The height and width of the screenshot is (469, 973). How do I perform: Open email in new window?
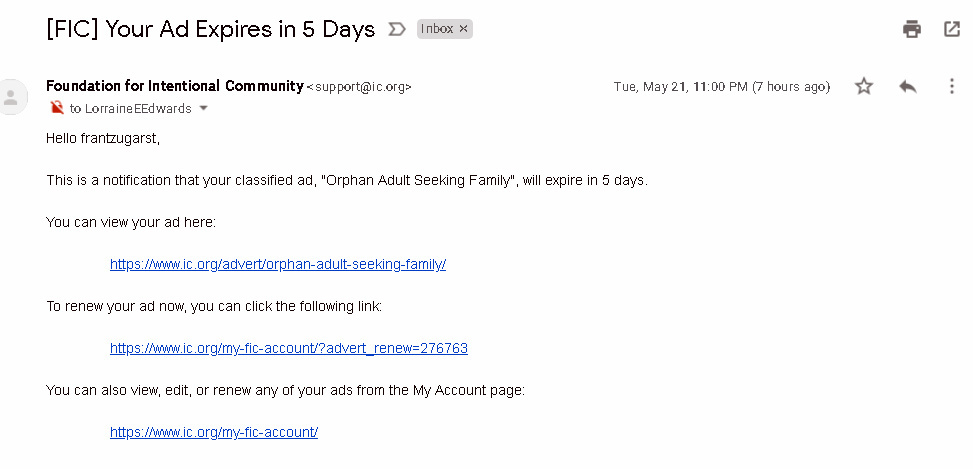pyautogui.click(x=952, y=29)
